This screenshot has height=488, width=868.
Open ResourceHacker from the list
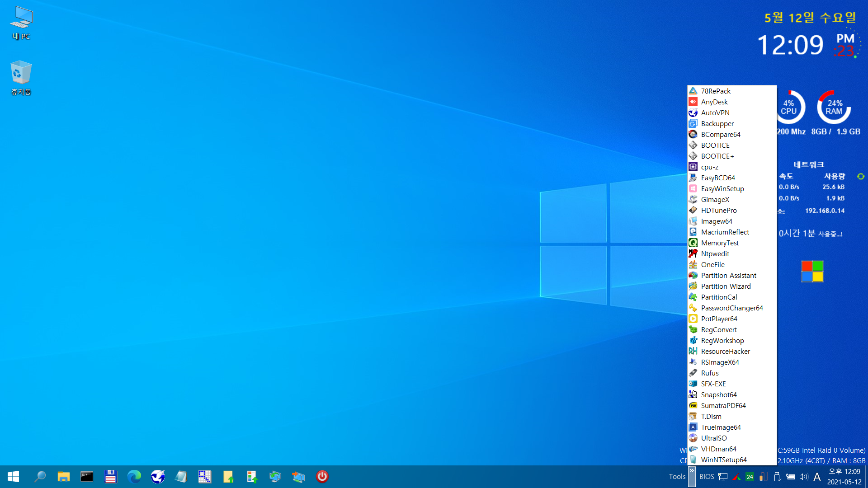coord(732,351)
